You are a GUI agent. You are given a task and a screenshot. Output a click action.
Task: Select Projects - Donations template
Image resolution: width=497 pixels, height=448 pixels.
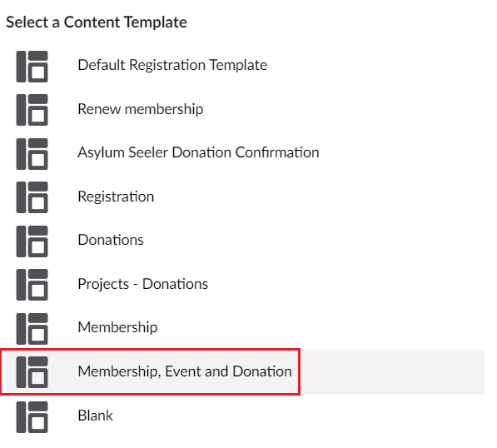click(143, 284)
